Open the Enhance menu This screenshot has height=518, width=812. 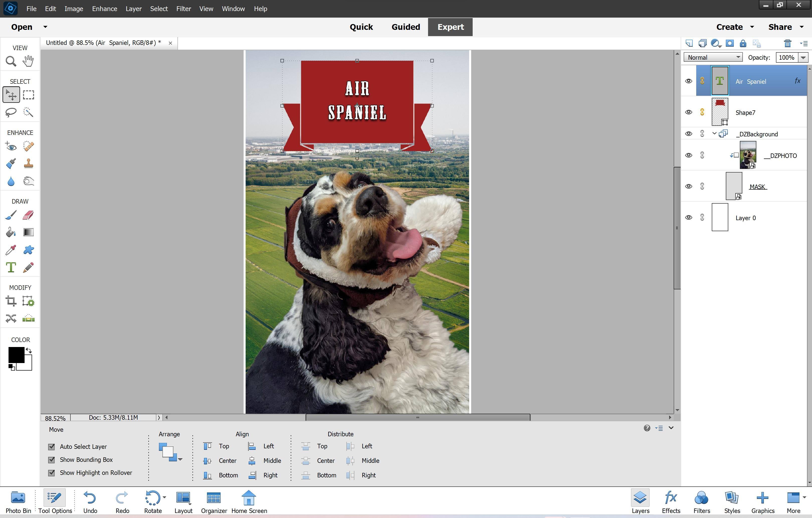coord(105,9)
